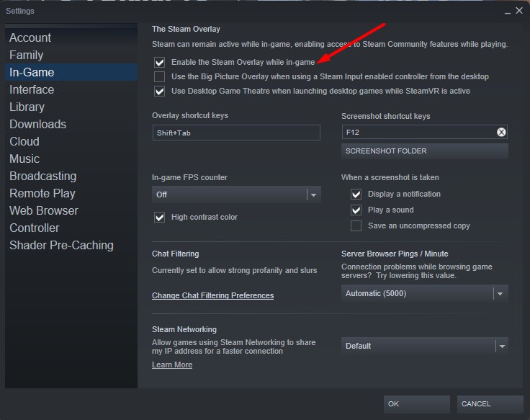Image resolution: width=530 pixels, height=420 pixels.
Task: Open Change Chat Filtering Preferences link
Action: [x=212, y=295]
